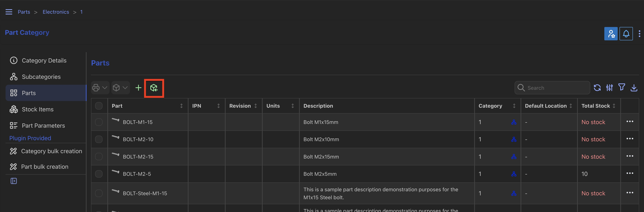644x212 pixels.
Task: Toggle the select-all header checkbox
Action: (99, 106)
